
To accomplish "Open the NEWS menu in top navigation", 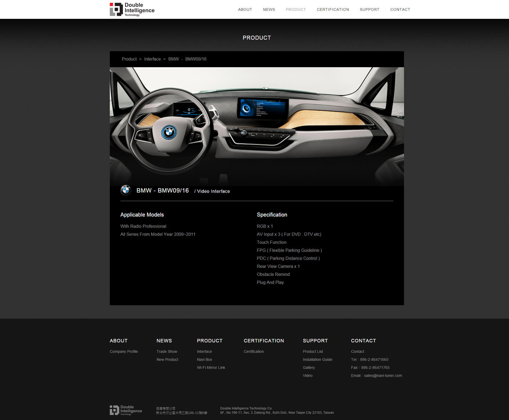I will [269, 9].
